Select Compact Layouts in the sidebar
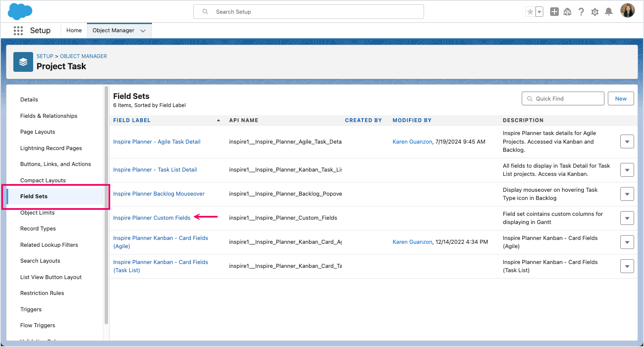 pos(43,180)
